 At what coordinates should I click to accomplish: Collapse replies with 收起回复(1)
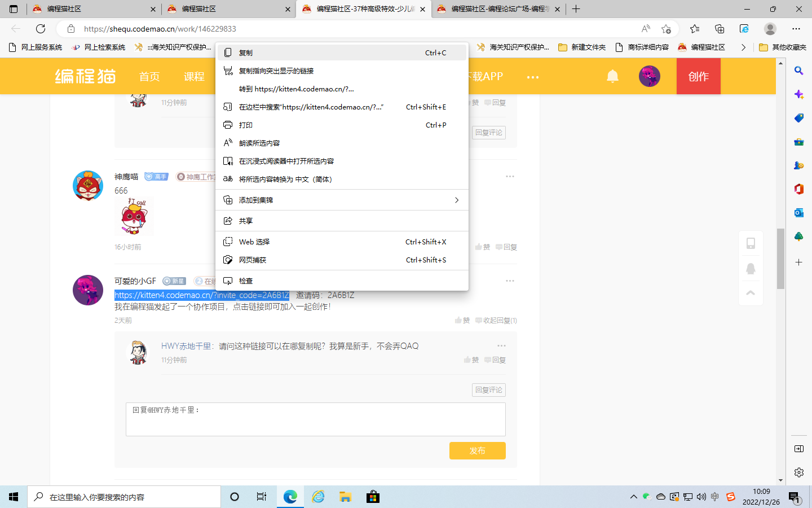[x=496, y=320]
